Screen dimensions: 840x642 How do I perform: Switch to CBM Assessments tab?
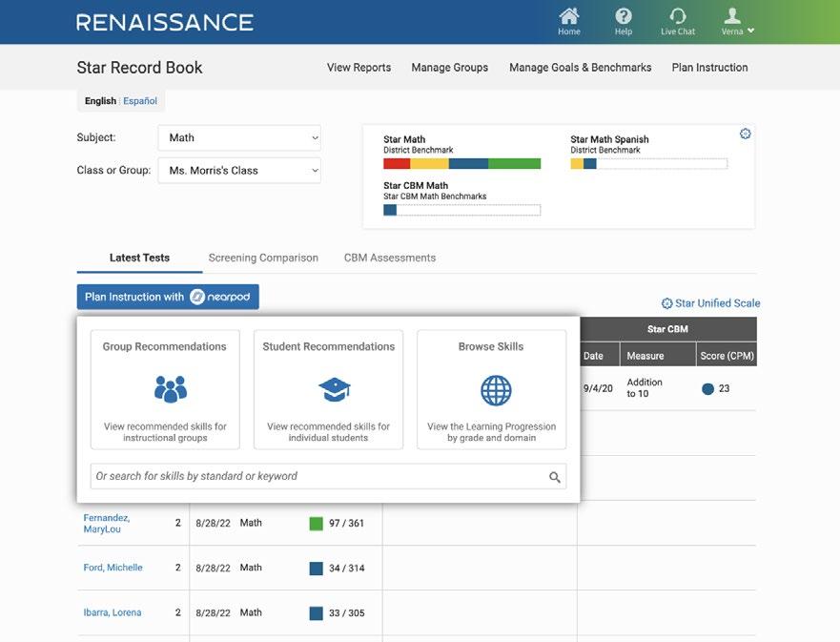(390, 258)
